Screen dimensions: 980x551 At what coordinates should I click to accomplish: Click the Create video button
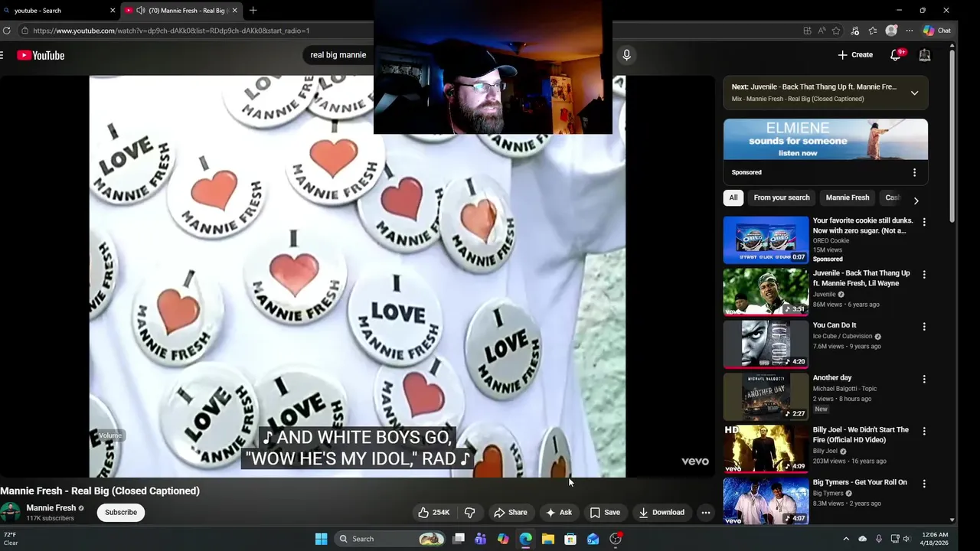click(x=855, y=55)
